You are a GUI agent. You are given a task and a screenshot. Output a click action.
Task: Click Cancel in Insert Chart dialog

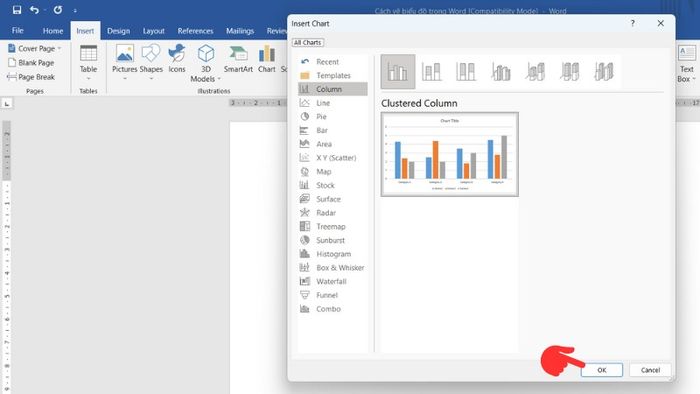650,370
